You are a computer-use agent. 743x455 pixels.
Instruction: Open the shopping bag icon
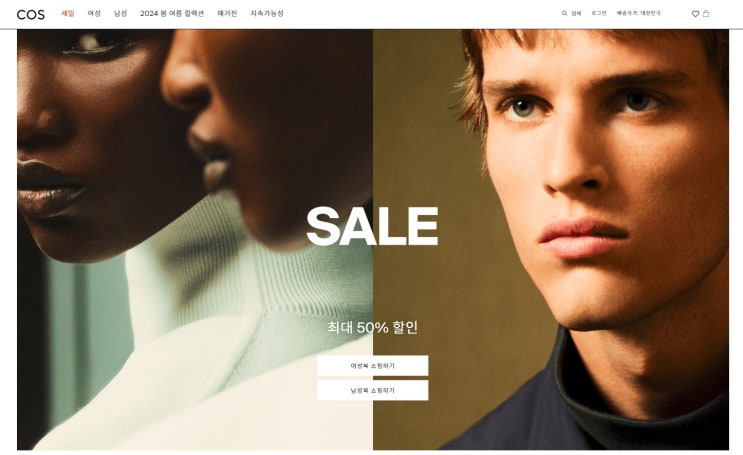pyautogui.click(x=706, y=13)
